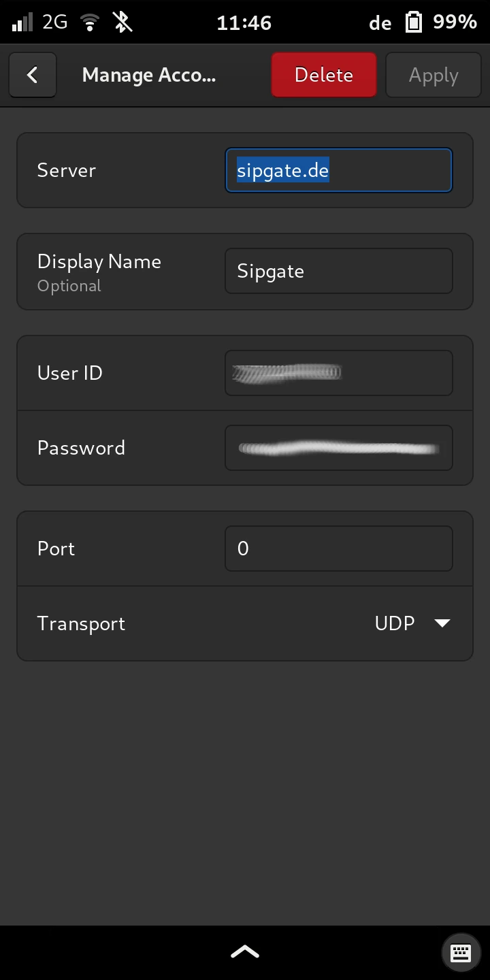This screenshot has height=980, width=490.
Task: Tap the 11:46 clock in status bar
Action: click(244, 22)
